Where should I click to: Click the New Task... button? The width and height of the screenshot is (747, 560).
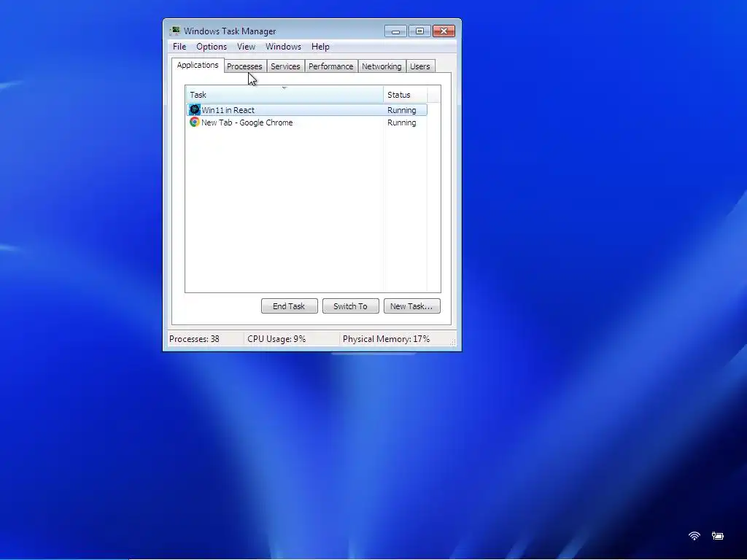[411, 306]
